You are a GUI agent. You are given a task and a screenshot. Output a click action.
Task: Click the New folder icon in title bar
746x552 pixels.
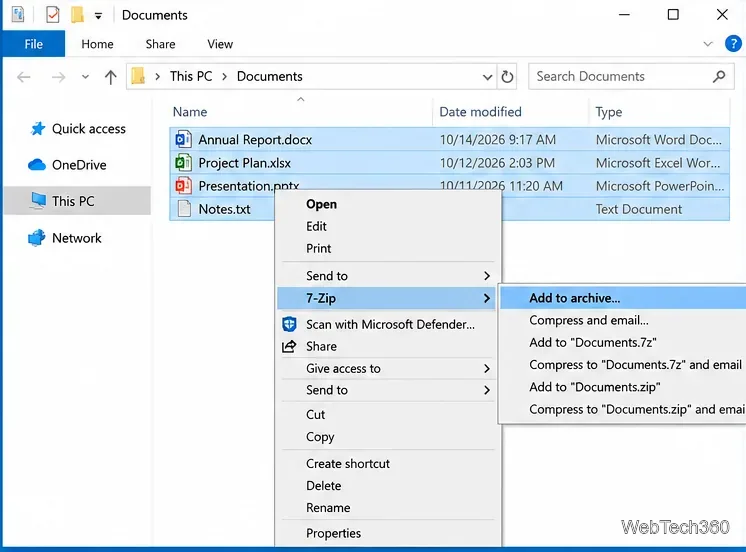click(x=77, y=15)
